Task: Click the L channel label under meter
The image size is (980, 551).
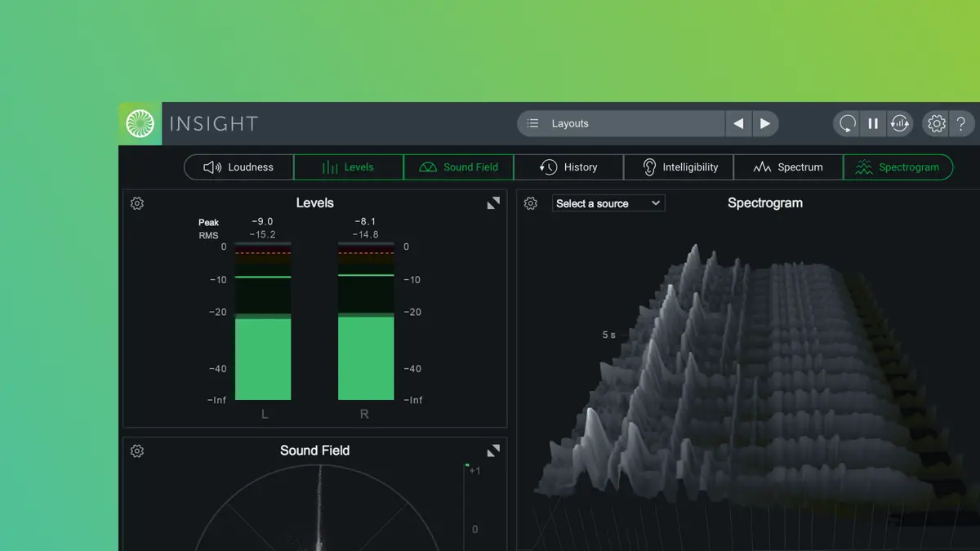Action: [x=264, y=414]
